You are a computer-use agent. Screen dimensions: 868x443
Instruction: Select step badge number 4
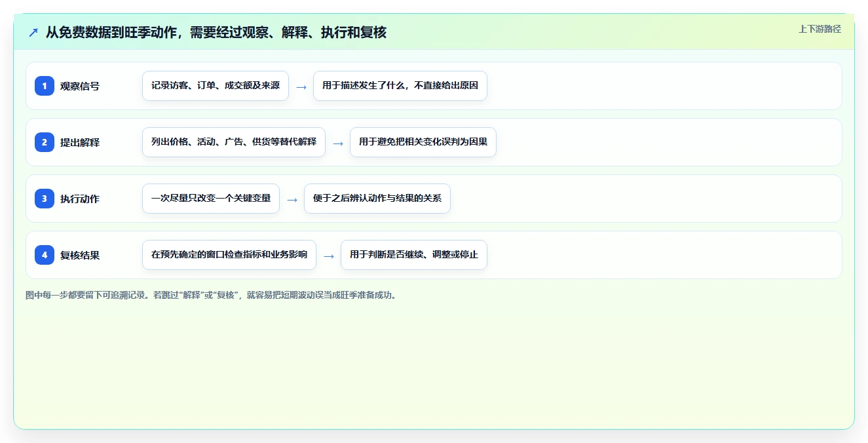click(45, 255)
